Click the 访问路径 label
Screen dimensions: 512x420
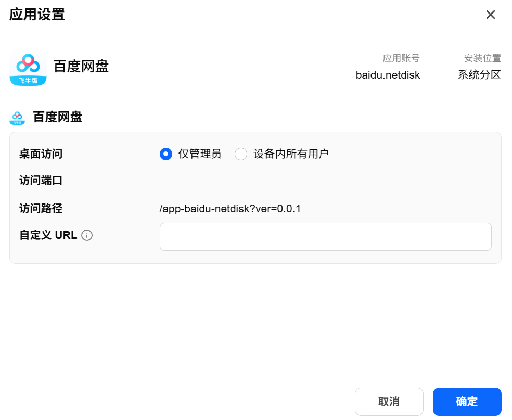[41, 208]
